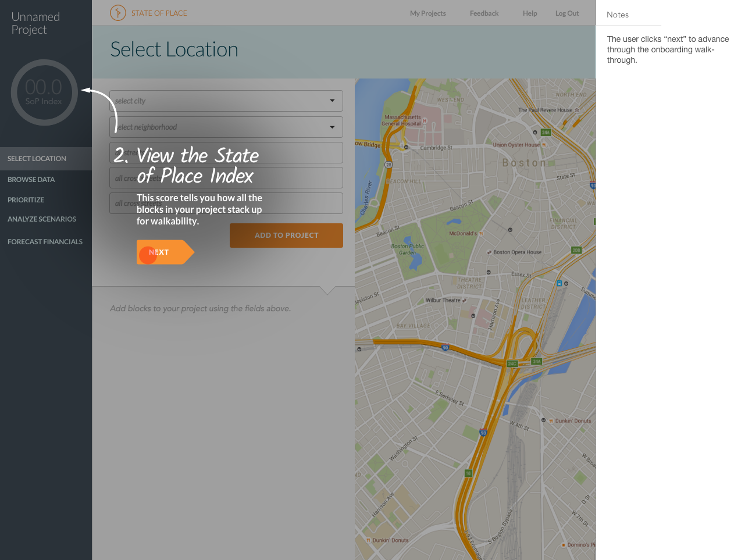
Task: Click the NORTH END map label
Action: pos(571,94)
